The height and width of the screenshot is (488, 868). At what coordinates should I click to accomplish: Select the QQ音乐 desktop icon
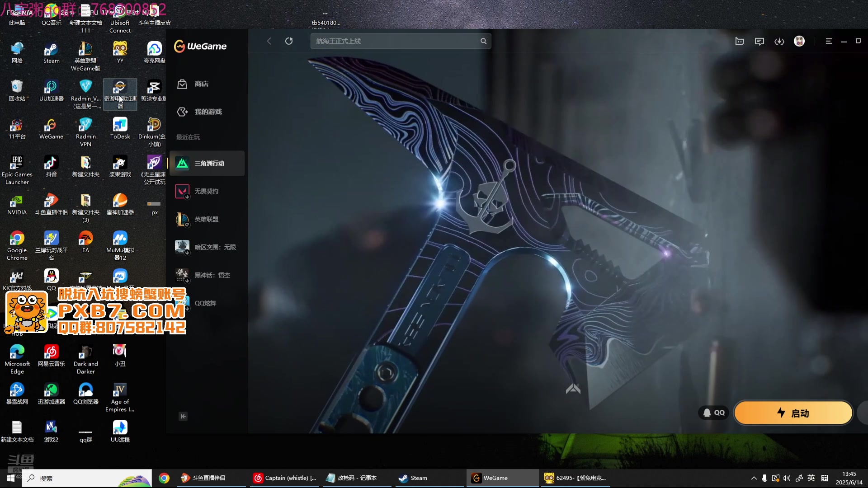coord(51,15)
